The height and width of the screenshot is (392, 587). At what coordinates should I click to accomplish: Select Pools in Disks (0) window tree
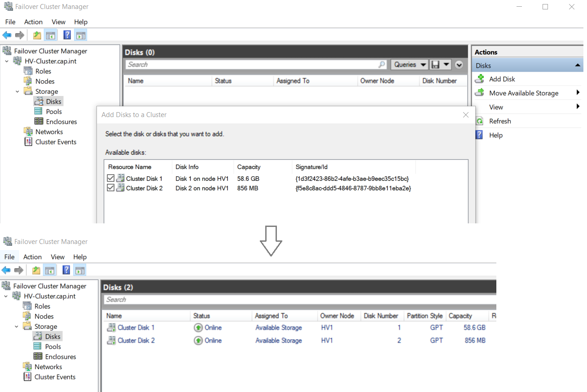(54, 112)
